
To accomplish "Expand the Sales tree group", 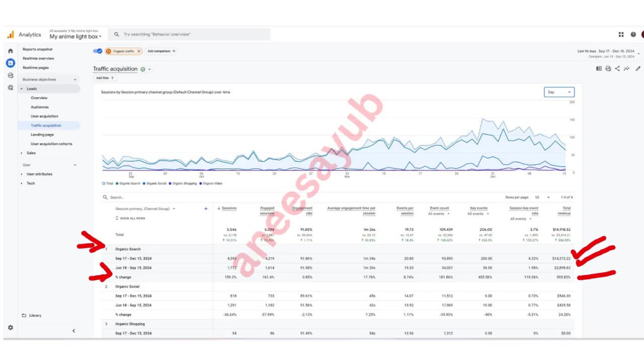I will point(22,153).
